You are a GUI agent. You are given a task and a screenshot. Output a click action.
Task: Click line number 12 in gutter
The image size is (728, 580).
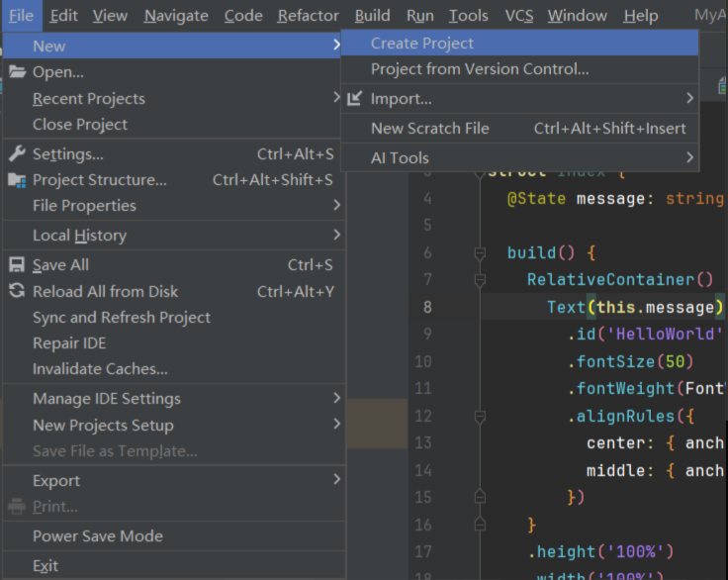tap(423, 416)
